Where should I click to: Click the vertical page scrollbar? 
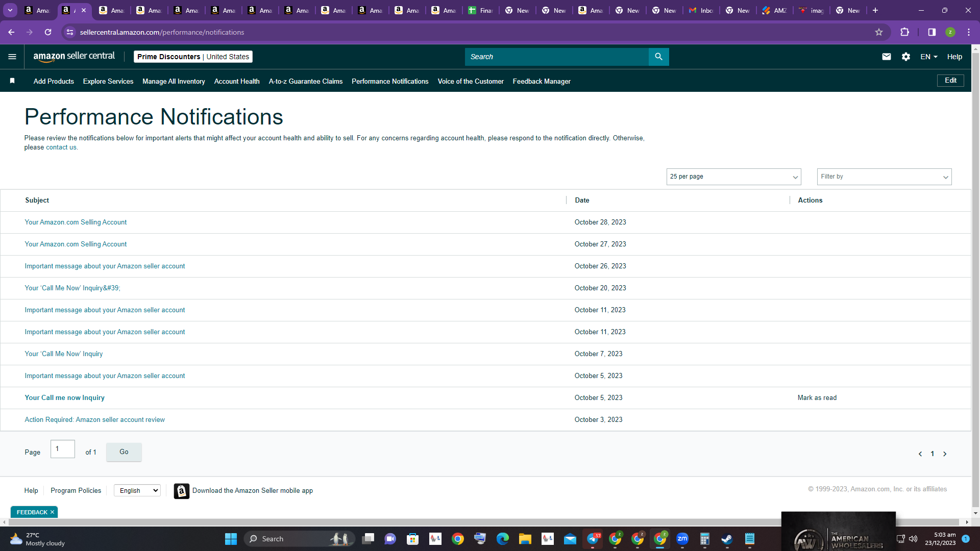pyautogui.click(x=975, y=281)
